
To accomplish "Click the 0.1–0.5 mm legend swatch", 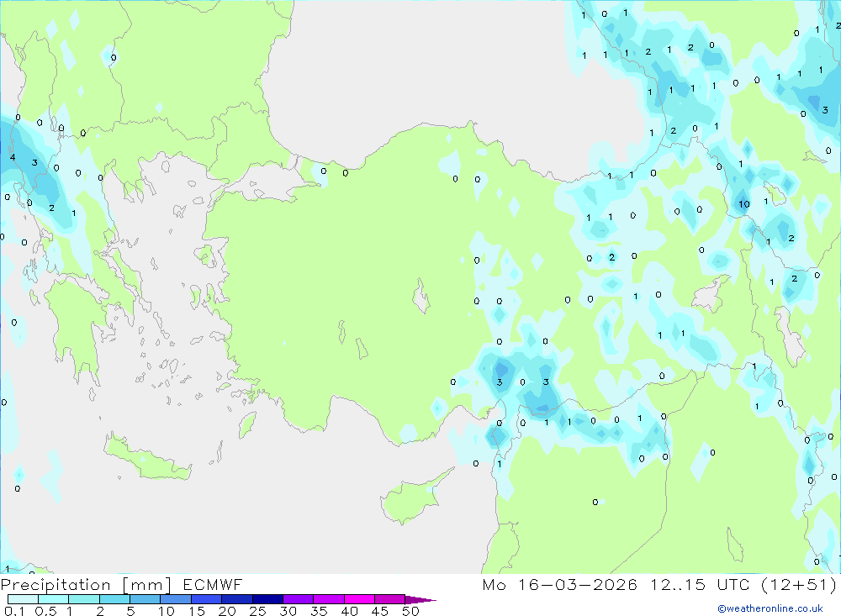I will coord(23,599).
